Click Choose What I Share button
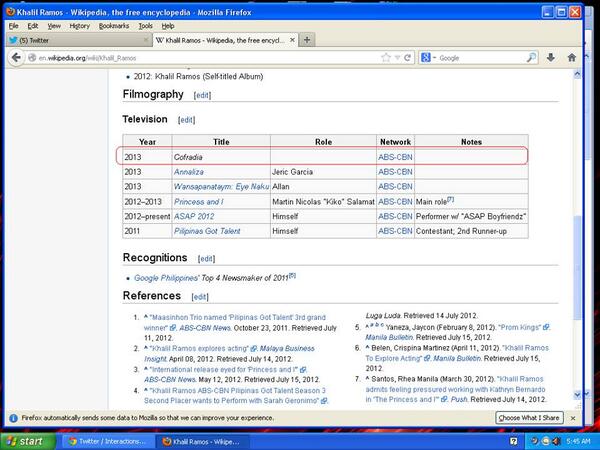 pos(529,418)
